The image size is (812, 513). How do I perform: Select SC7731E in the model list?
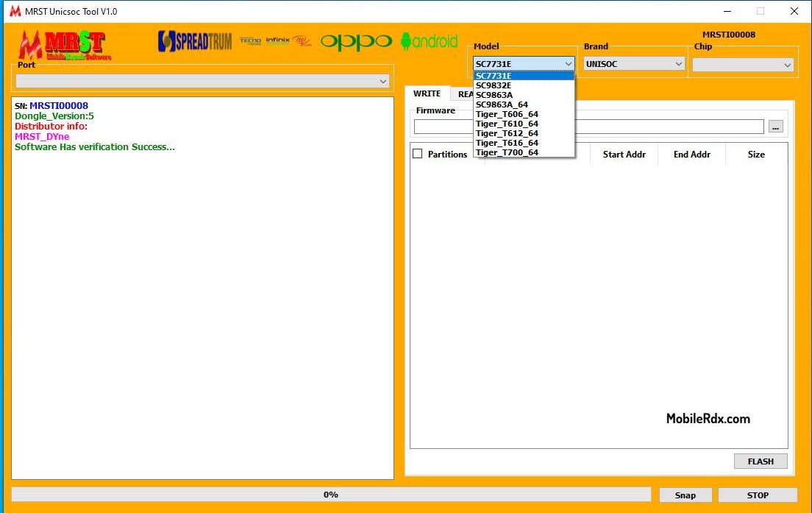point(524,76)
